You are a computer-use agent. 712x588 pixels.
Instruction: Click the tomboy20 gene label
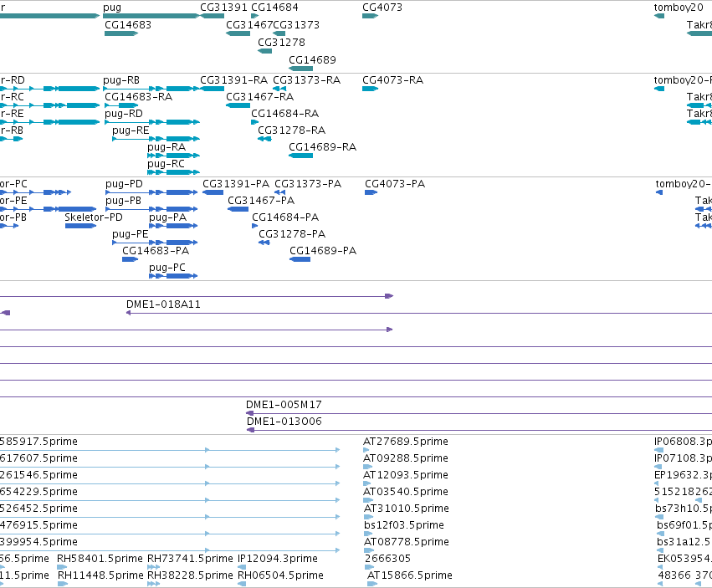(679, 8)
